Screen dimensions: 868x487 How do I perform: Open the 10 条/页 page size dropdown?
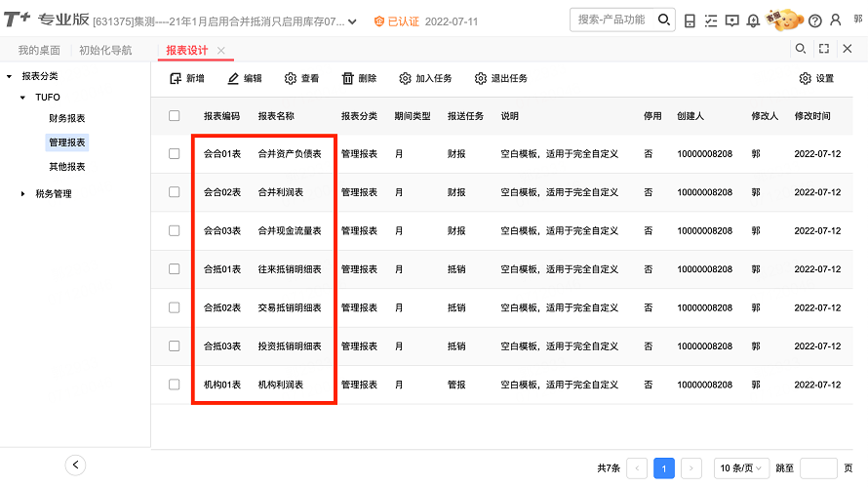pyautogui.click(x=740, y=468)
